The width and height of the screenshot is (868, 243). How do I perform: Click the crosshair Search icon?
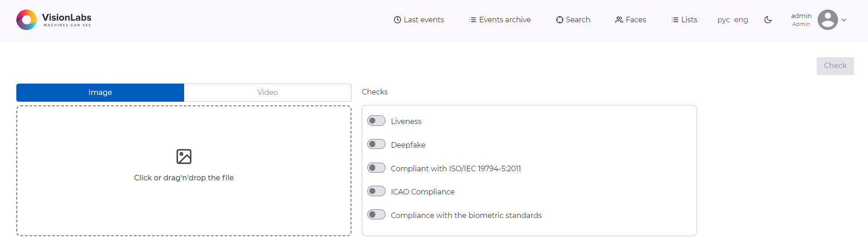[x=560, y=20]
